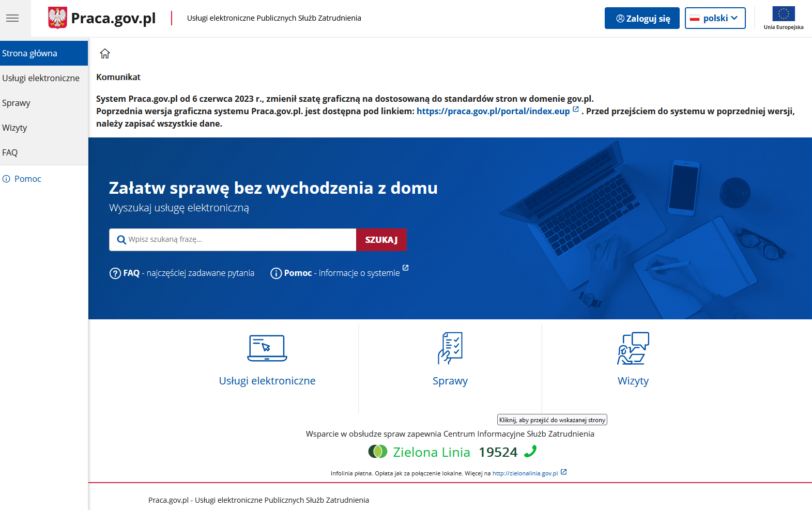Open Wizyty in sidebar menu
The image size is (812, 510).
point(44,128)
